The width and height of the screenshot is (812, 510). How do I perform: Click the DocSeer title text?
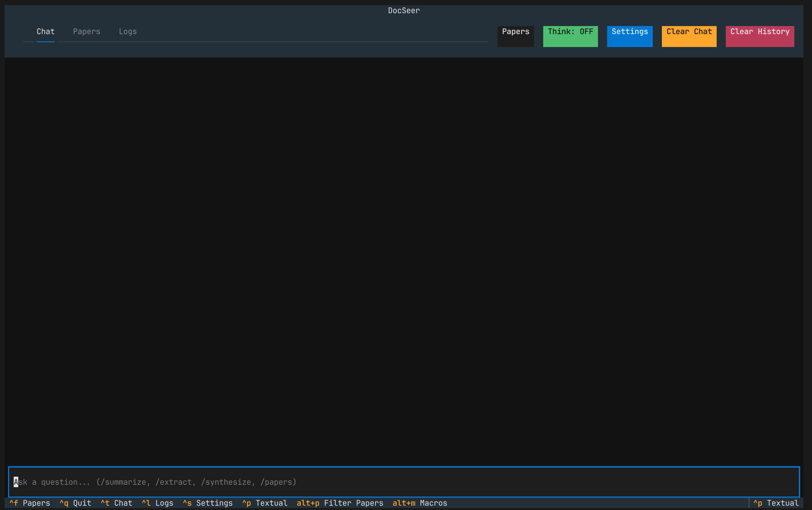tap(404, 10)
